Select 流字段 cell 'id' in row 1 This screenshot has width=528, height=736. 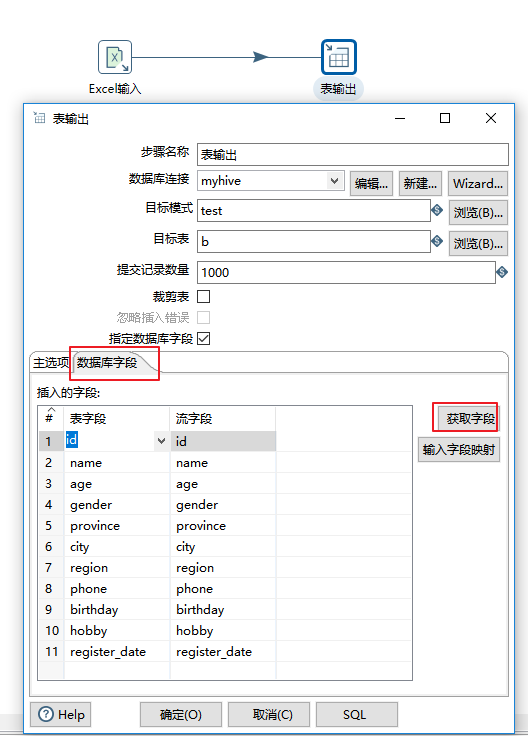223,441
